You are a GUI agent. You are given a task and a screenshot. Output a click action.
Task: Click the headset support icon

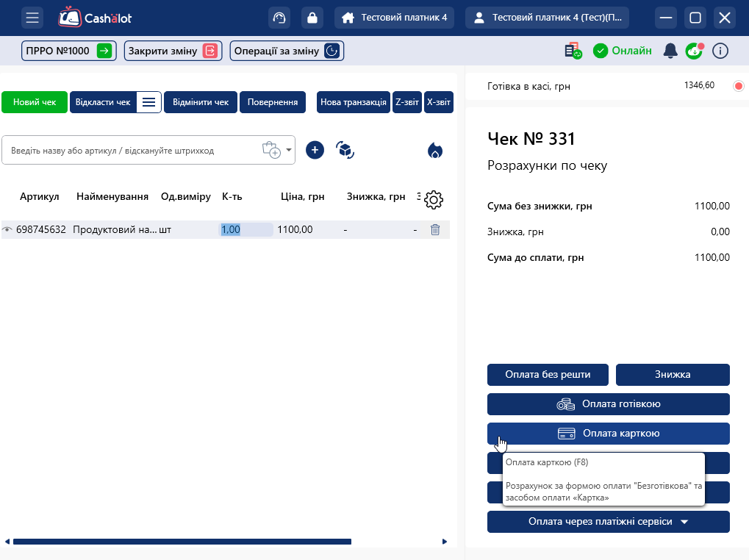tap(279, 18)
